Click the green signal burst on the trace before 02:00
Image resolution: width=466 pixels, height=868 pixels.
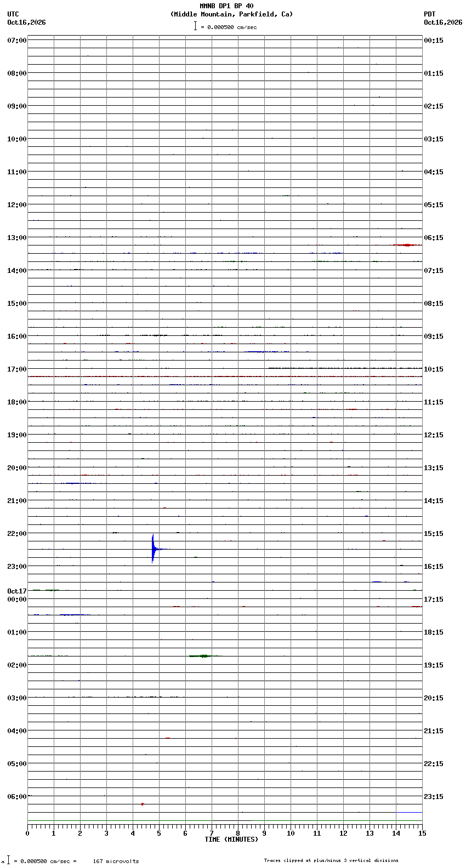click(204, 656)
